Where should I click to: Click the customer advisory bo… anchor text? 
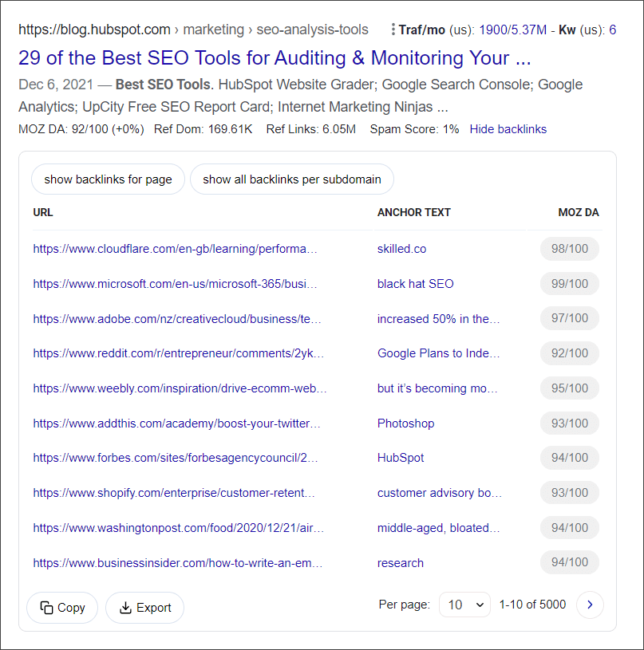pyautogui.click(x=440, y=493)
